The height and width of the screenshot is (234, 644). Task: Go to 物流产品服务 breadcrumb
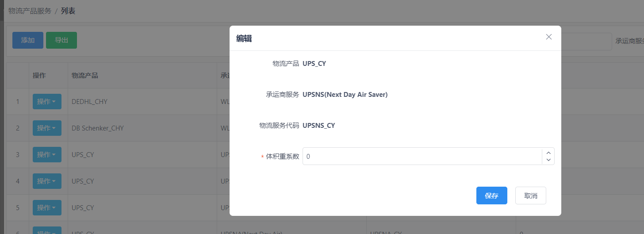[x=30, y=11]
